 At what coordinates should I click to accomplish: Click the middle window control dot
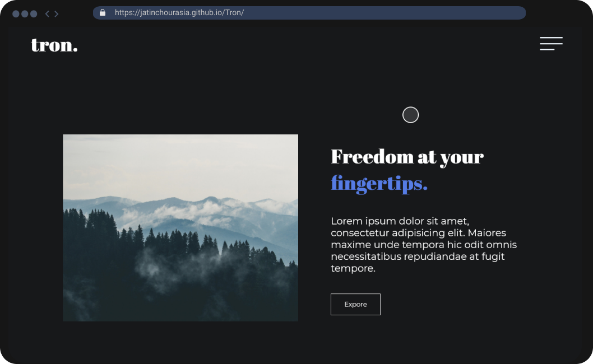[25, 14]
